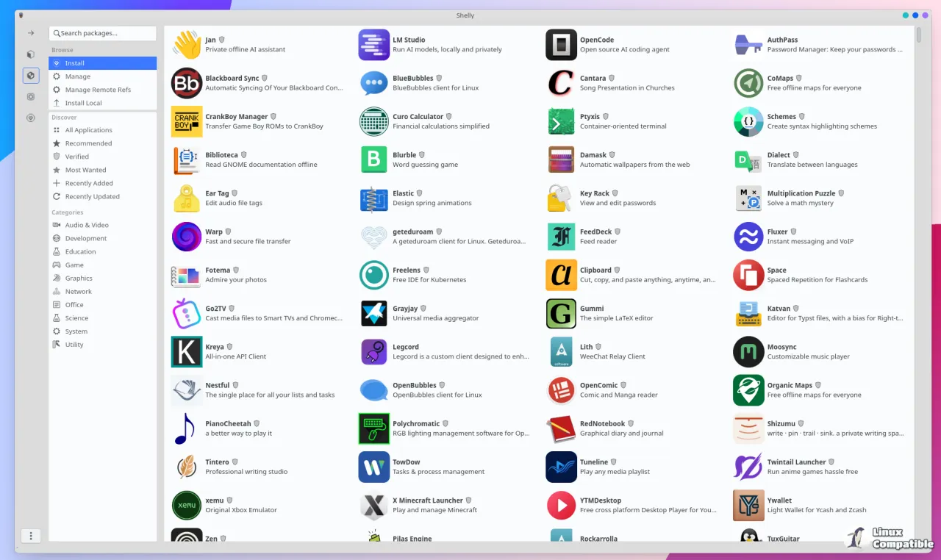Open the FeedDeck icon
Viewport: 941px width, 560px height.
coord(561,237)
